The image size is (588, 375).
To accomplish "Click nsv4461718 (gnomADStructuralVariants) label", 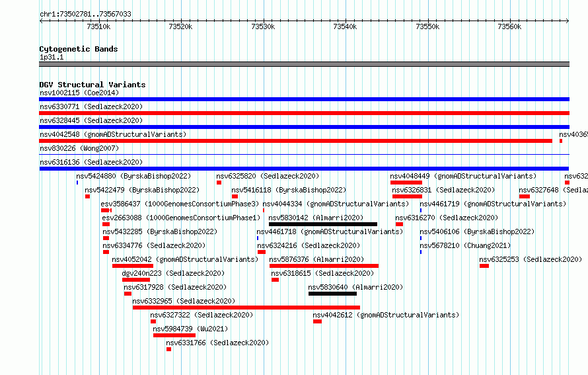I will click(x=330, y=231).
